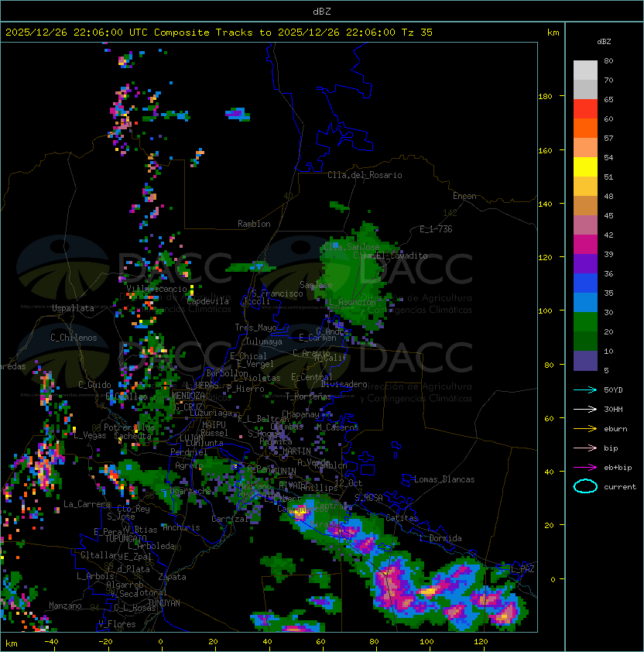644x652 pixels.
Task: Click the 160 km tick on vertical axis
Action: point(545,150)
